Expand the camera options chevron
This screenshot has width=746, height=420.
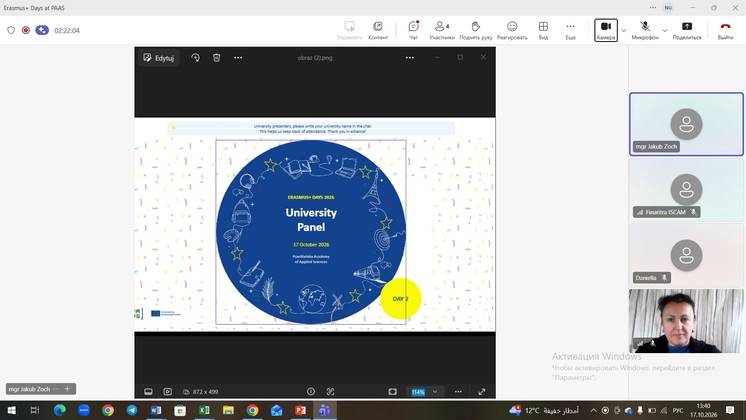pos(624,30)
